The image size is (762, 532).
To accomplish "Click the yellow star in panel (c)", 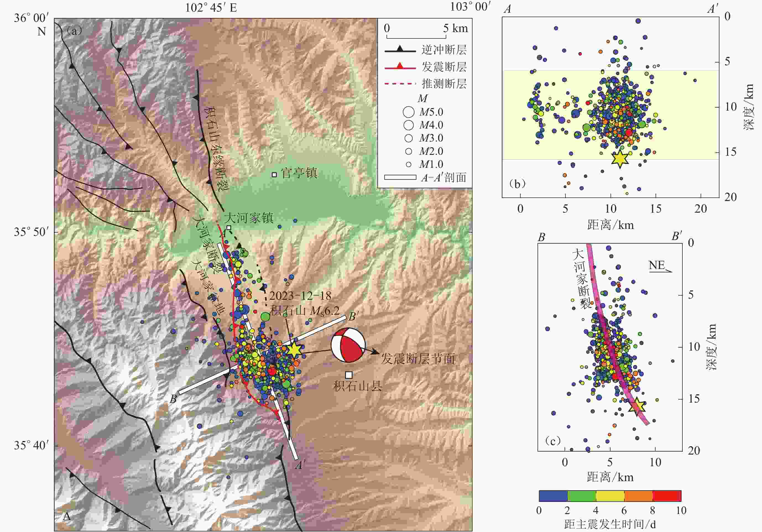I will click(x=637, y=406).
